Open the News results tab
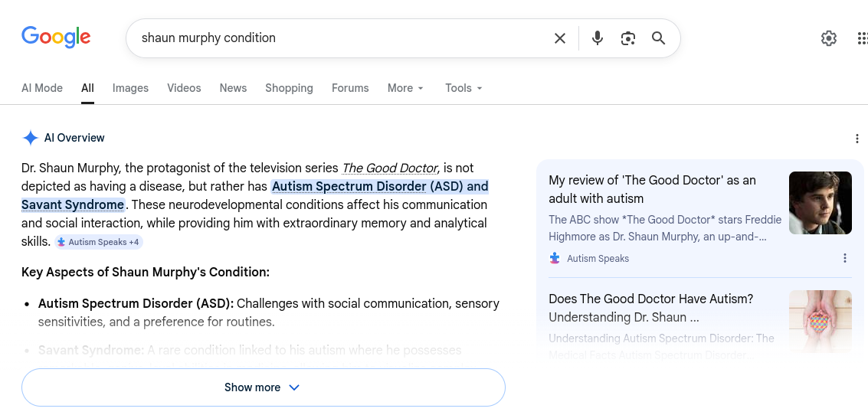The image size is (868, 415). (x=233, y=88)
